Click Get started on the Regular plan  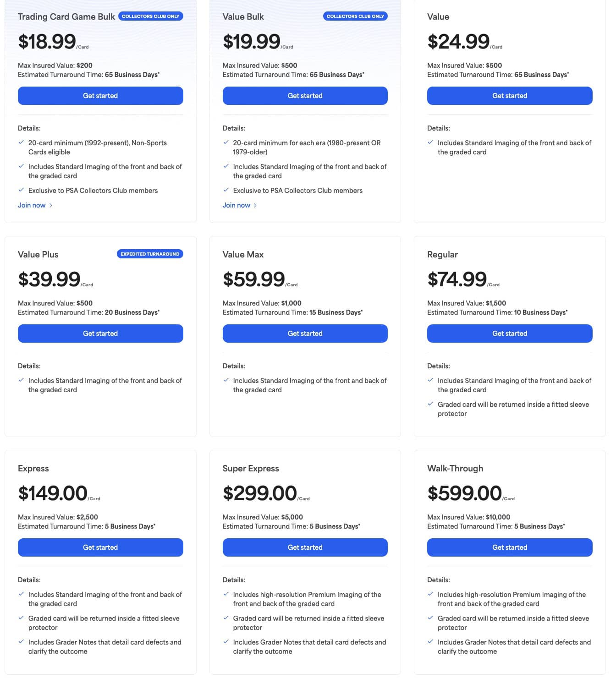509,333
